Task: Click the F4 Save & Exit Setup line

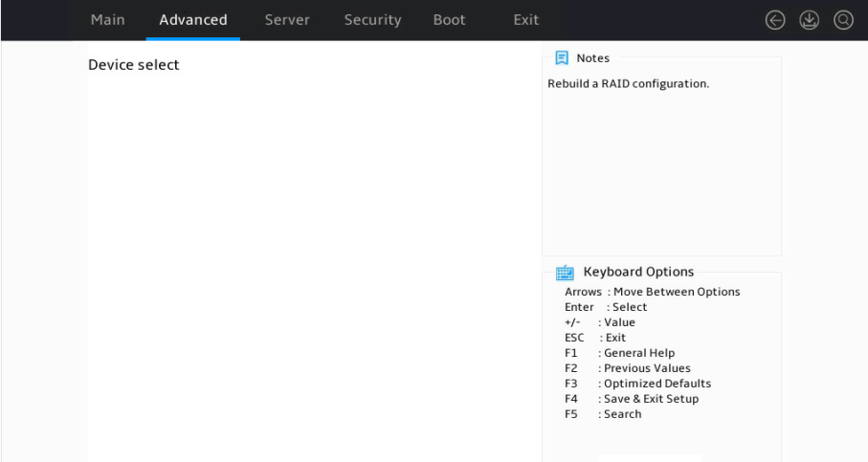Action: pos(632,399)
